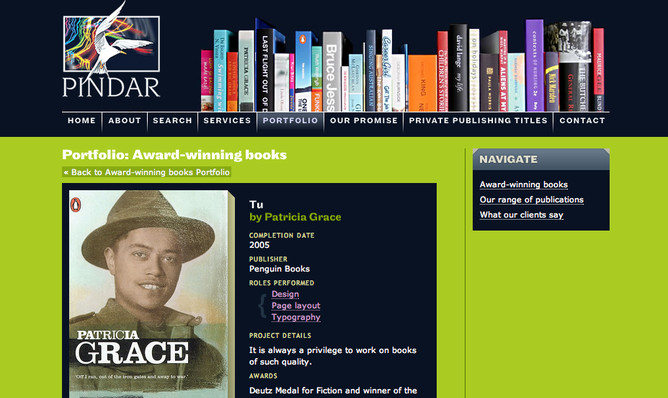Click the Aliens at My red spine
The height and width of the screenshot is (398, 668).
coord(503,71)
